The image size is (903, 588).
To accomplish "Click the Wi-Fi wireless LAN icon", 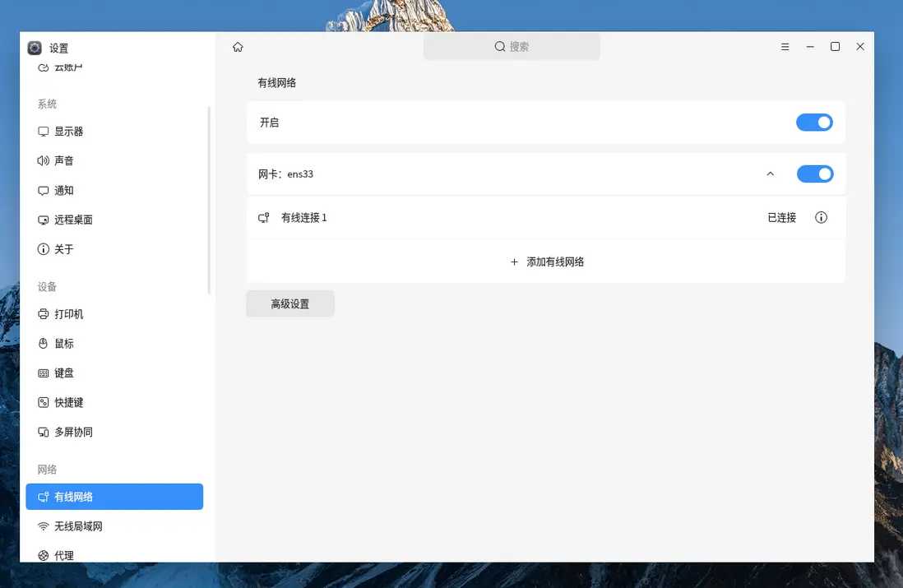I will 44,526.
